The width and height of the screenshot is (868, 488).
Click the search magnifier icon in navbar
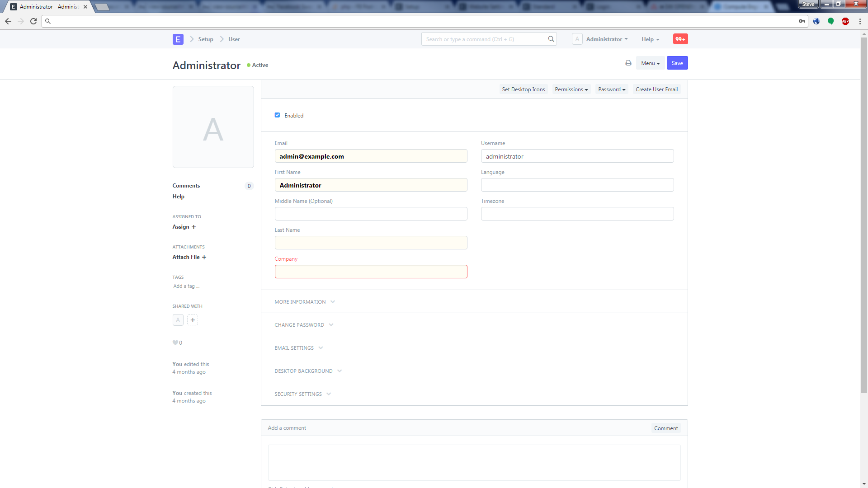[x=551, y=39]
